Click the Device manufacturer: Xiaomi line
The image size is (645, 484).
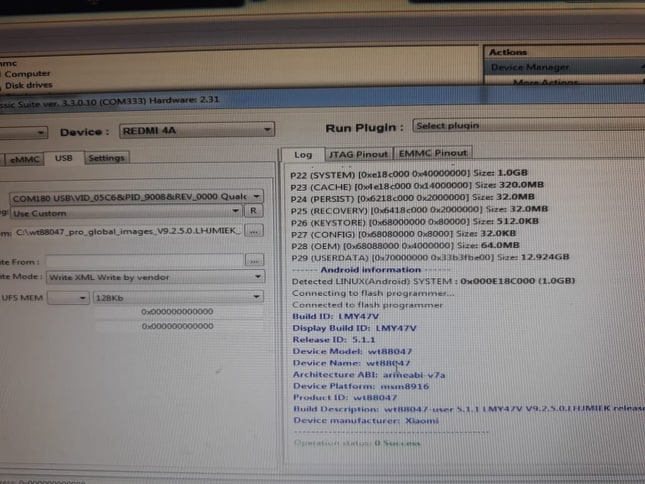pos(366,421)
